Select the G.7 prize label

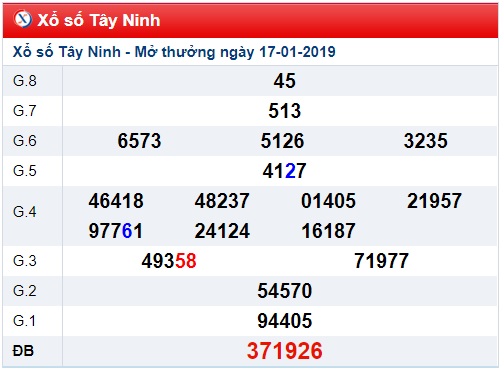click(25, 111)
